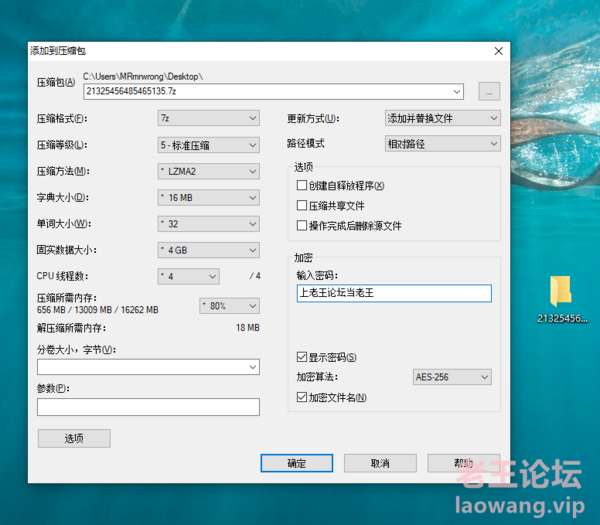Viewport: 600px width, 525px height.
Task: Open the 路径模式 相对路径 dropdown
Action: coord(443,144)
